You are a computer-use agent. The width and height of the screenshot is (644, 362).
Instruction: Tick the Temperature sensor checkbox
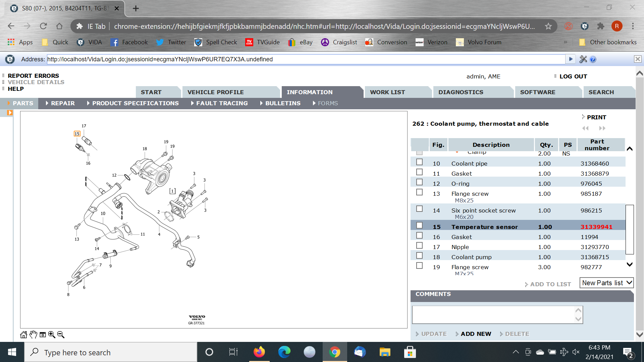[x=419, y=226]
